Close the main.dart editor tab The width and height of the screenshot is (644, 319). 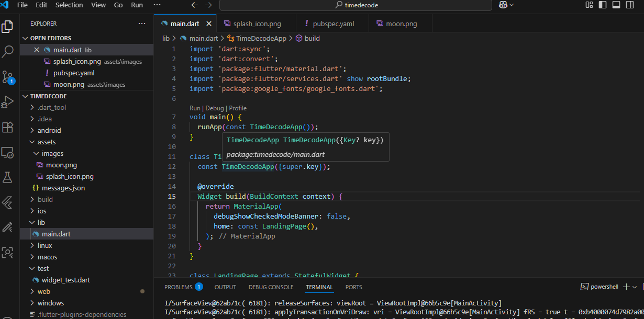(209, 24)
